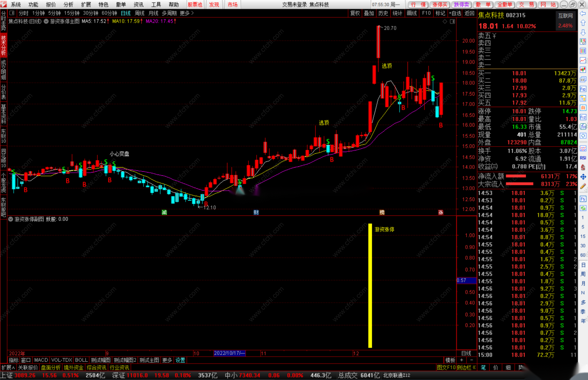Switch to the 周线 period tab
Screen dimensions: 588x380
[139, 13]
